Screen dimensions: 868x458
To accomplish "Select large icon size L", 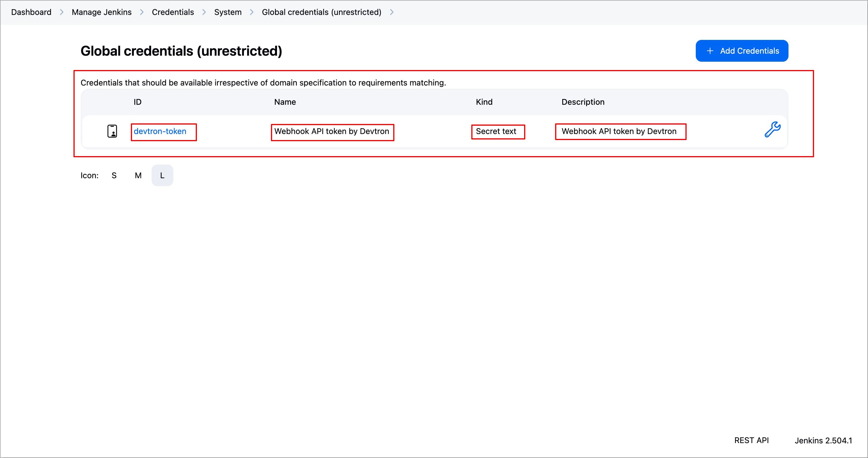I will (x=162, y=175).
